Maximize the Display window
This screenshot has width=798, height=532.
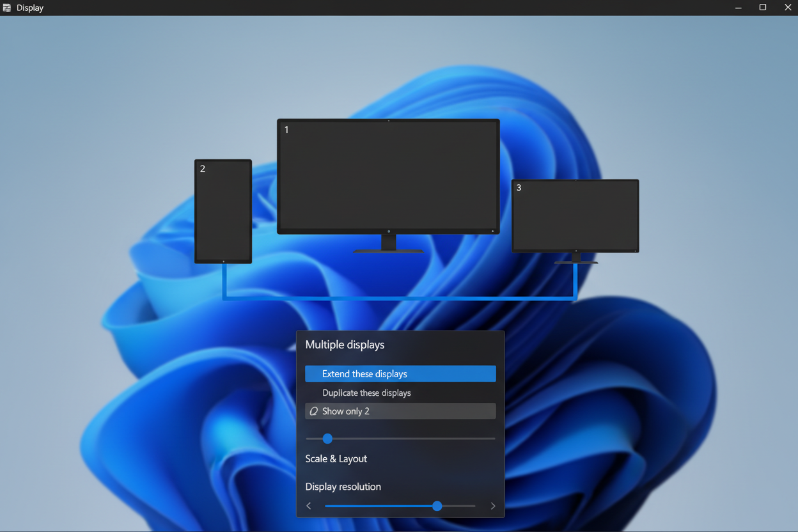point(763,8)
